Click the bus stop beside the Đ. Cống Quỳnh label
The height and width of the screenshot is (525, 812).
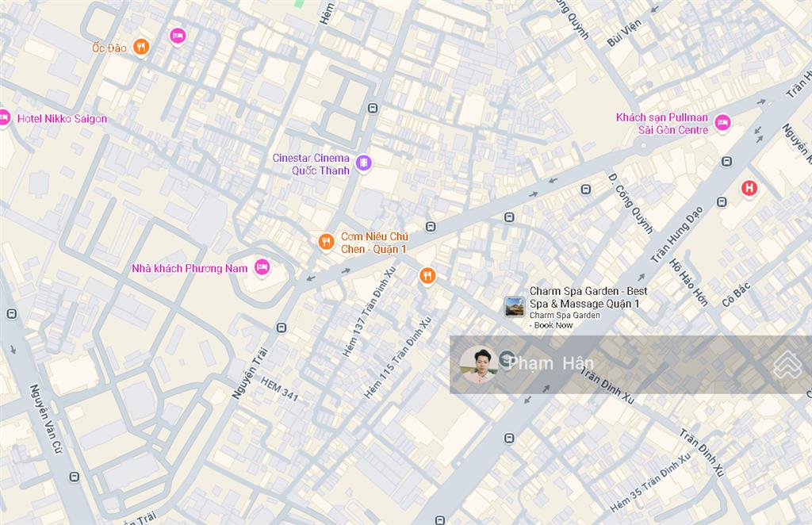coord(586,190)
